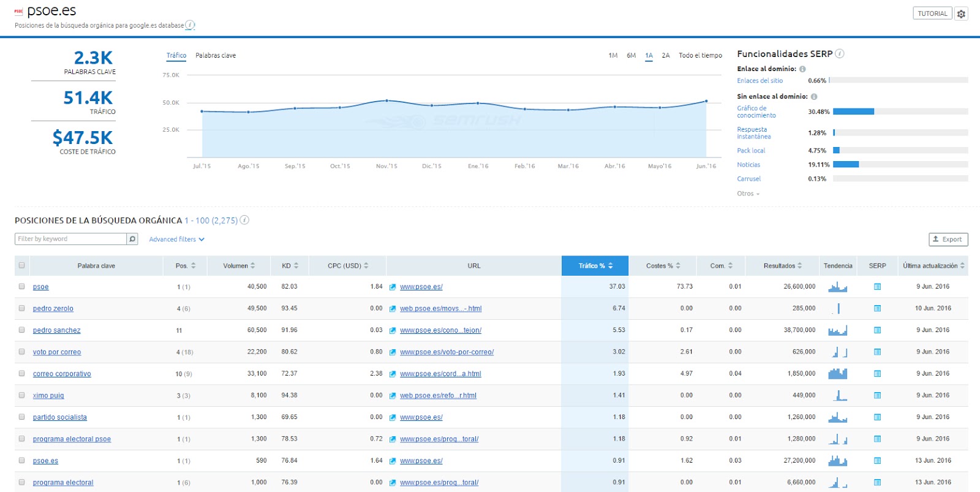Sort table by Resultados column
980x492 pixels.
coord(783,266)
